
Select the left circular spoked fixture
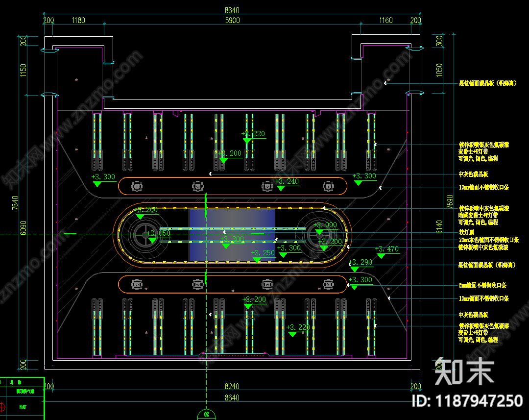tap(145, 235)
